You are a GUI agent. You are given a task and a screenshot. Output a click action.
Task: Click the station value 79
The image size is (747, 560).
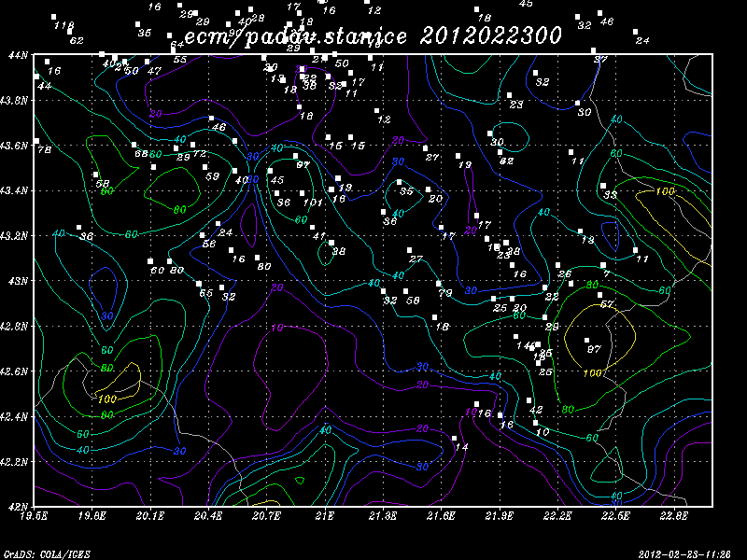pos(445,293)
